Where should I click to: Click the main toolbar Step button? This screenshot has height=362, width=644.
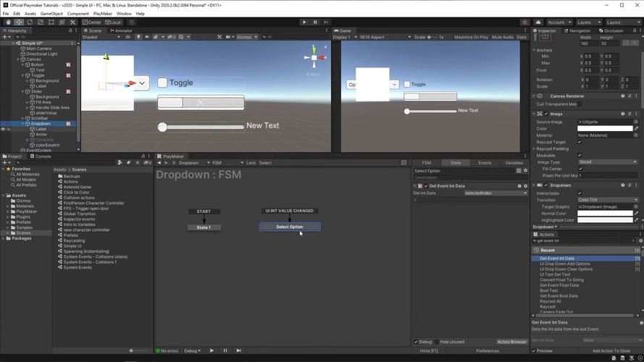tap(326, 22)
